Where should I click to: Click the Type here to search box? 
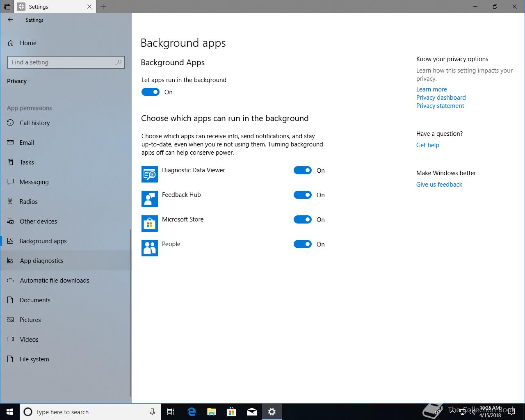tap(90, 412)
